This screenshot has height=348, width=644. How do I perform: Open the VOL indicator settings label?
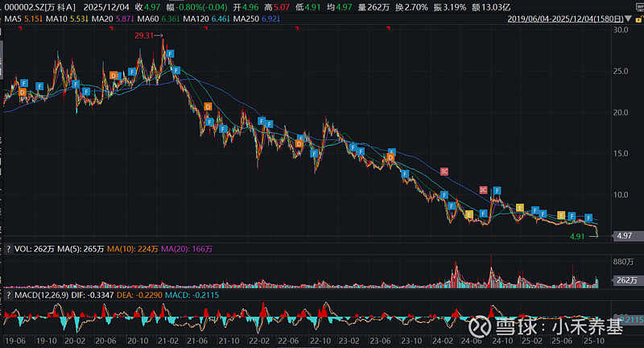(x=34, y=248)
